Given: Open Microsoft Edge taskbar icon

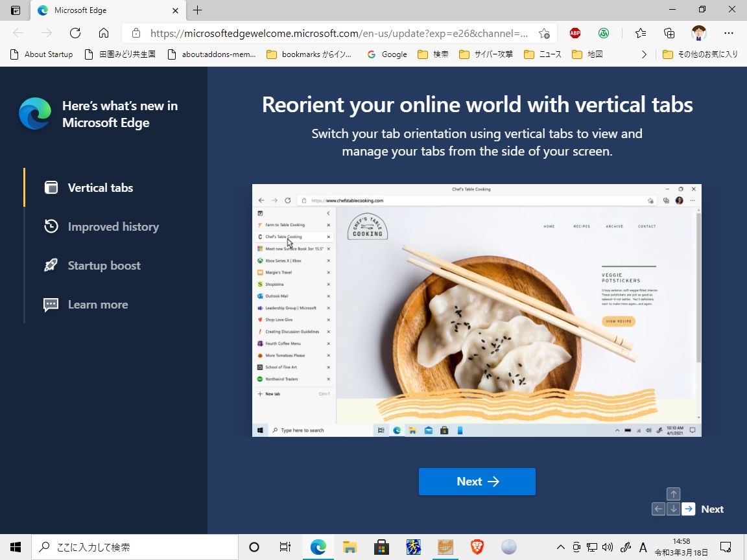Looking at the screenshot, I should tap(318, 547).
